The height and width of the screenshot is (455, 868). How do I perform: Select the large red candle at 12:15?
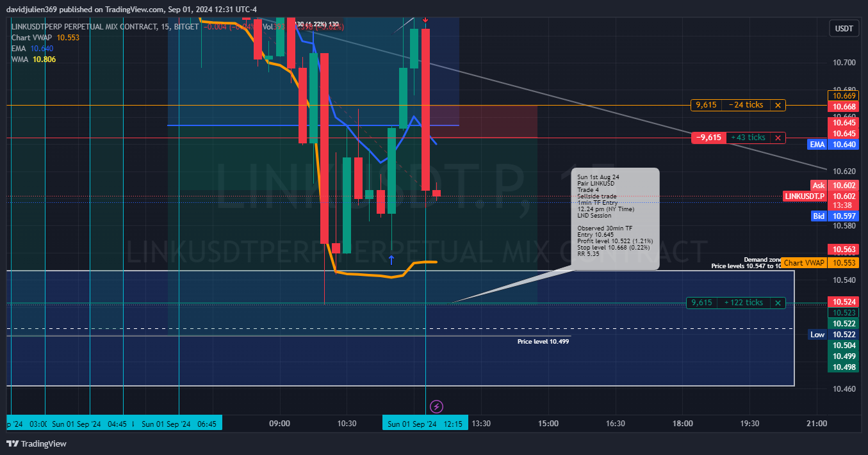coord(425,109)
